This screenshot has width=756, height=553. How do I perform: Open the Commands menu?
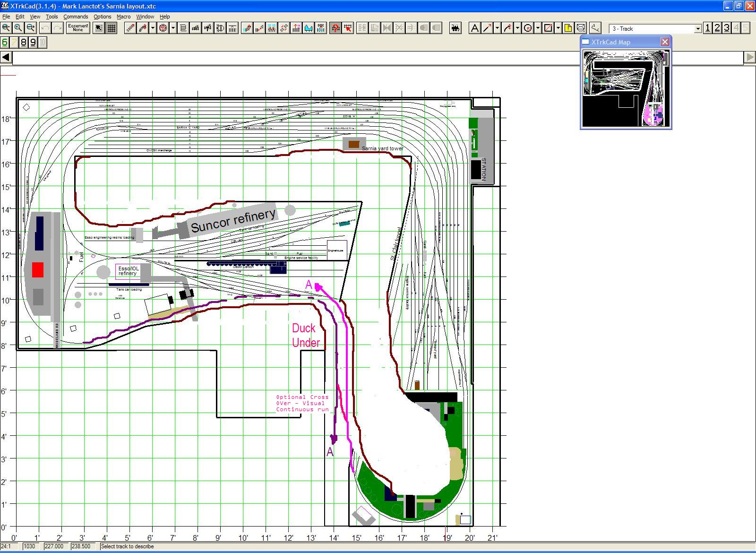[x=76, y=17]
